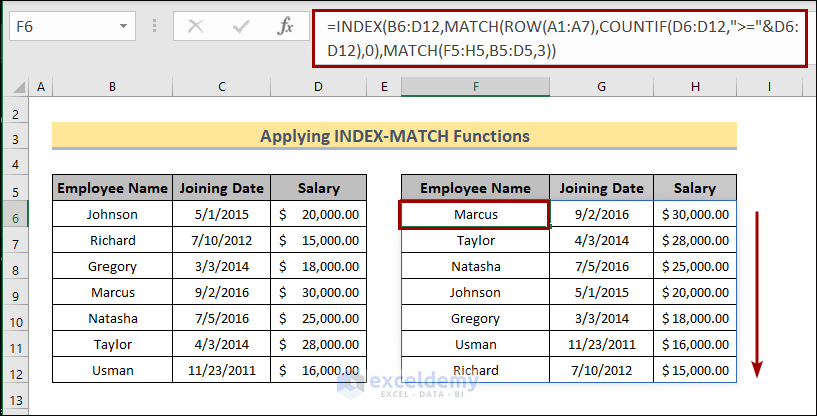Image resolution: width=817 pixels, height=416 pixels.
Task: Select column F header
Action: 475,88
